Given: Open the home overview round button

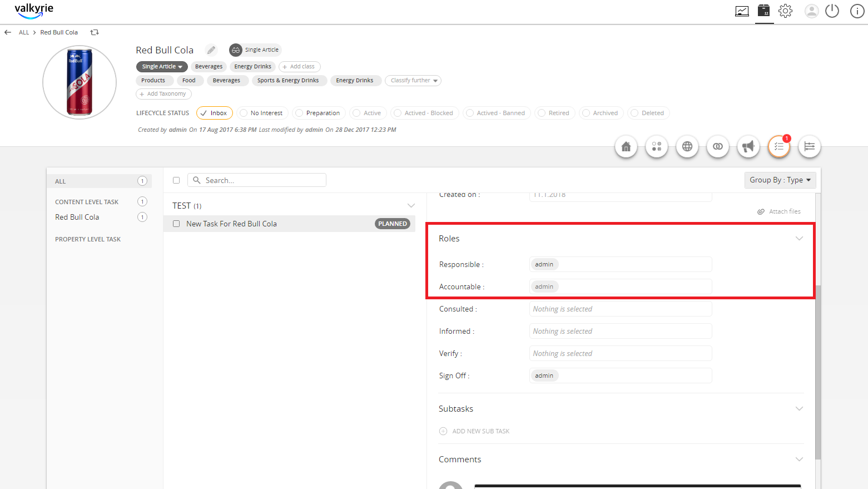Looking at the screenshot, I should coord(626,146).
